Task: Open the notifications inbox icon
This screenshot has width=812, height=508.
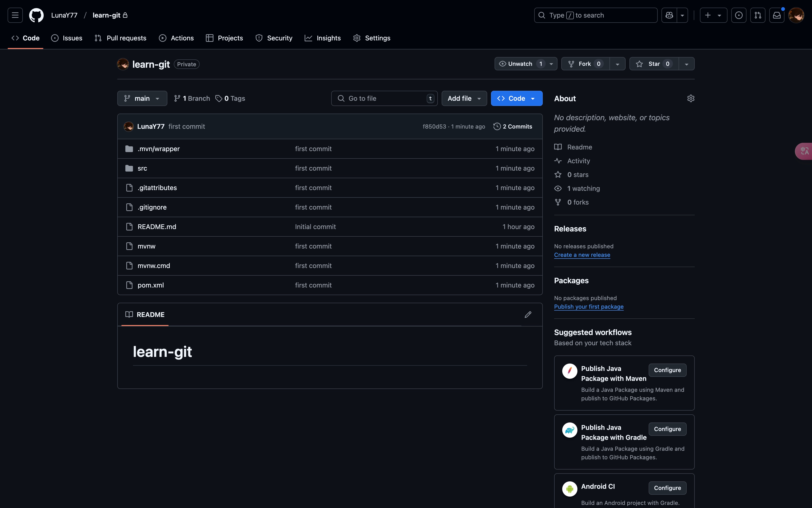Action: point(777,15)
